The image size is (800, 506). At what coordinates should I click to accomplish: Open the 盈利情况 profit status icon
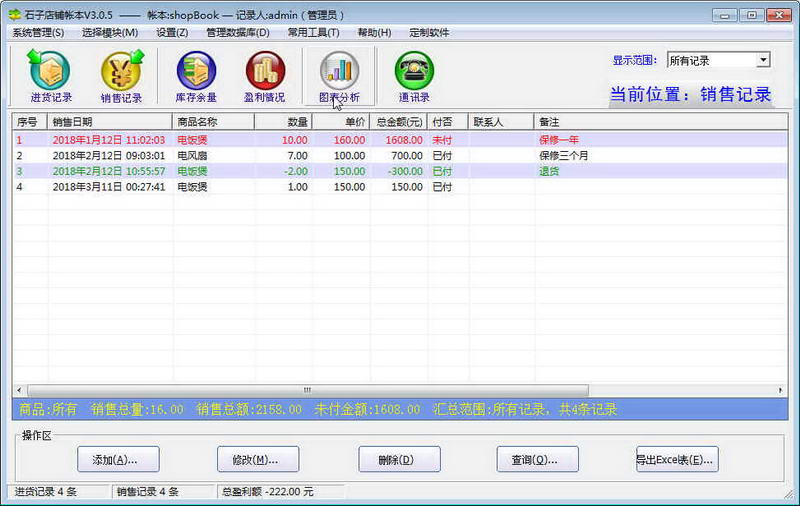265,76
